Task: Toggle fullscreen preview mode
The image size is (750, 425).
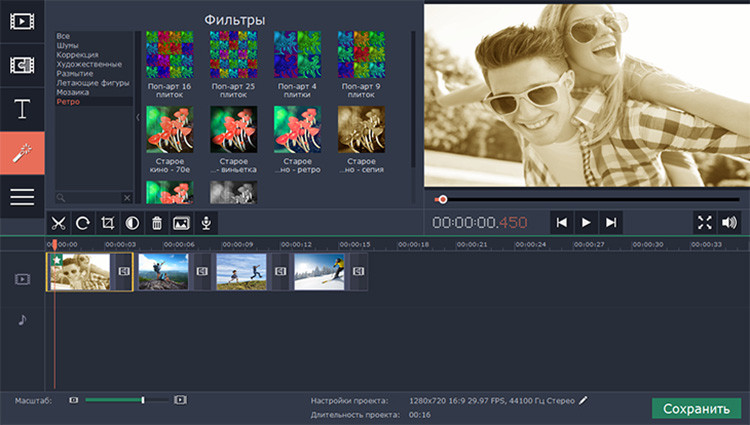Action: [x=704, y=222]
